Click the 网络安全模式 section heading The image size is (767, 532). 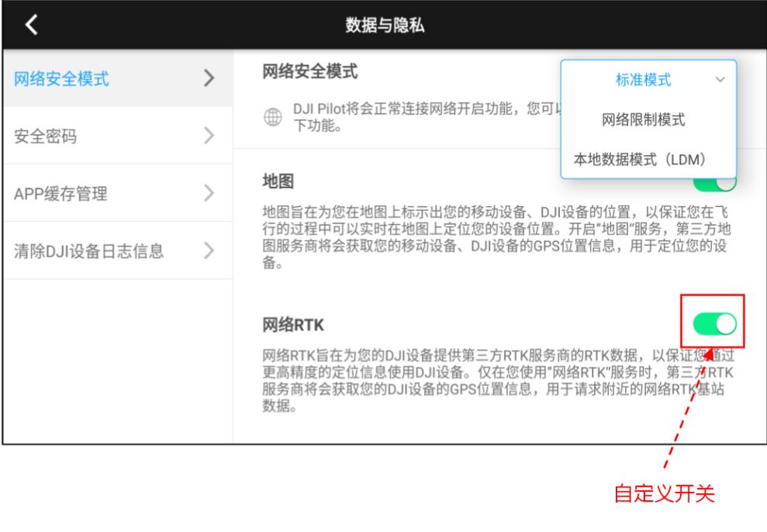(x=310, y=71)
